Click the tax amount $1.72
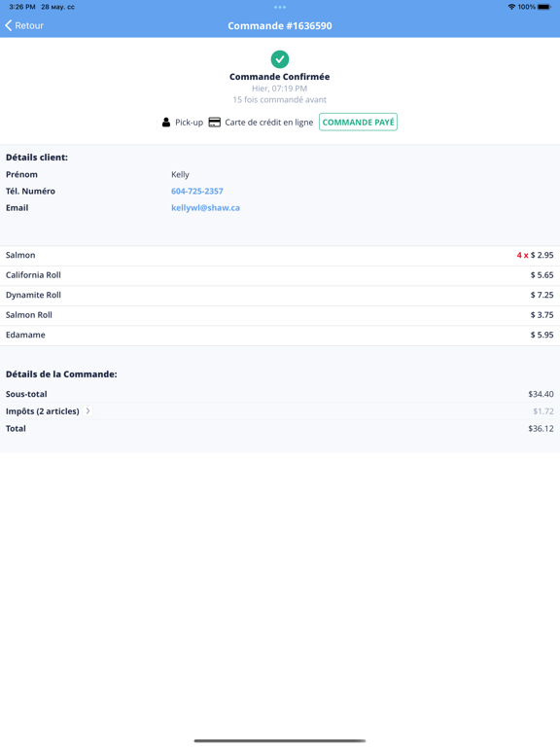Screen dimensions: 560x747 click(x=543, y=411)
